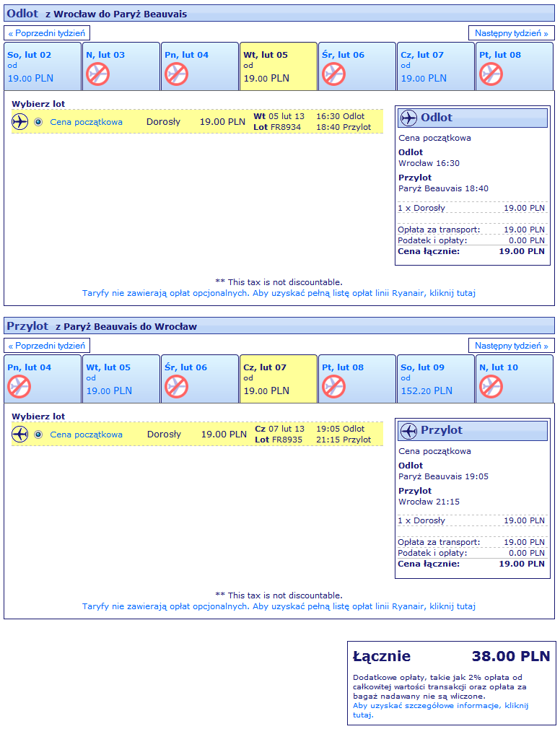Click no-flight icon for Pn, lut 04 return
This screenshot has height=729, width=560.
click(x=19, y=387)
